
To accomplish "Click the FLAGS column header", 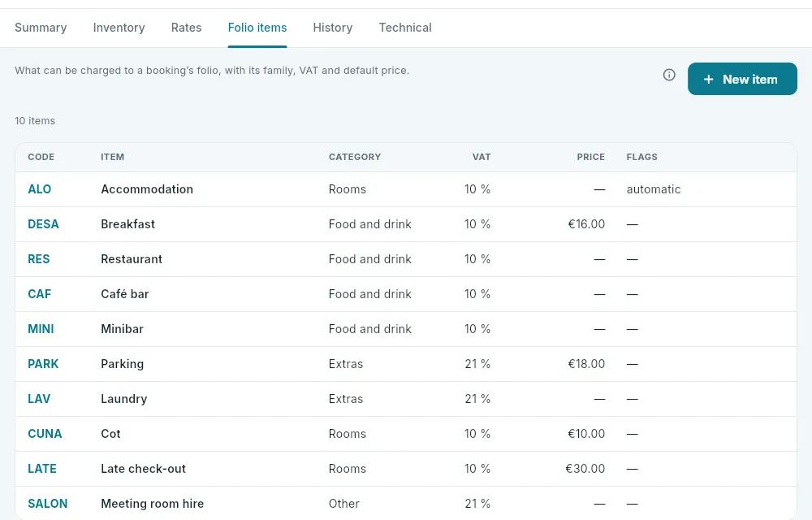I will point(641,157).
